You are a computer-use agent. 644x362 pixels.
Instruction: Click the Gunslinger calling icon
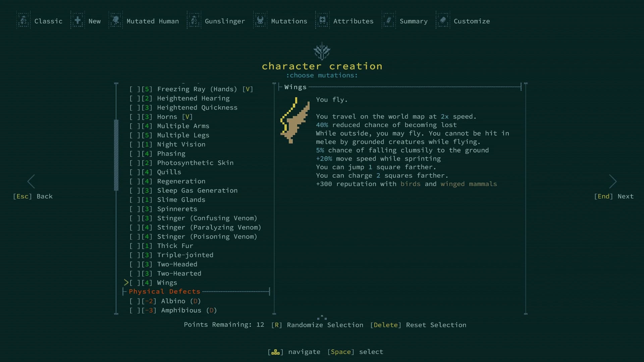click(194, 20)
